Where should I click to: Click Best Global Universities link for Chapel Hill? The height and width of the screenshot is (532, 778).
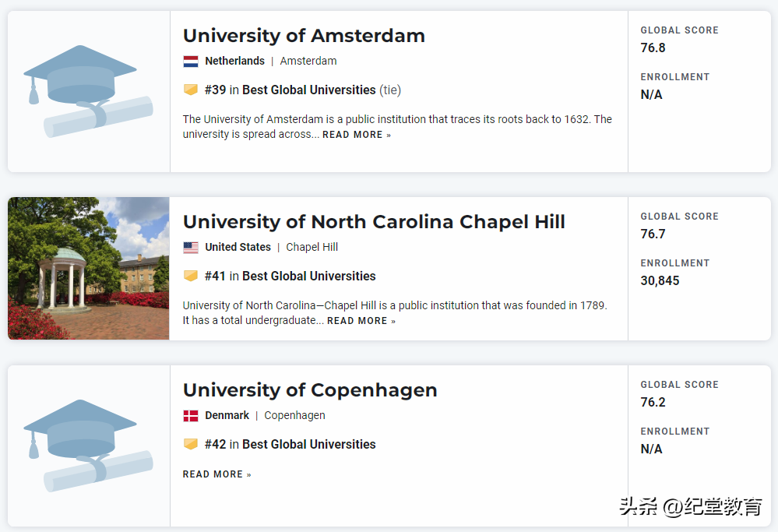coord(309,277)
